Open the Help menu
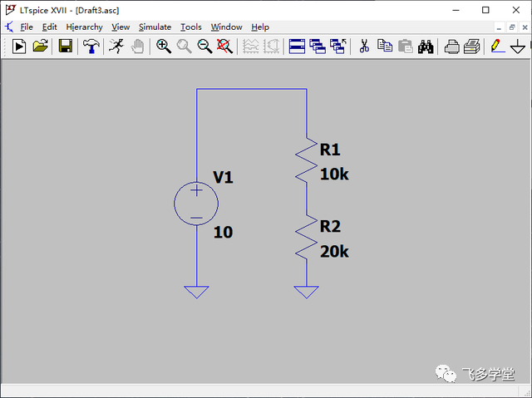Screen dimensions: 532x398 point(260,27)
